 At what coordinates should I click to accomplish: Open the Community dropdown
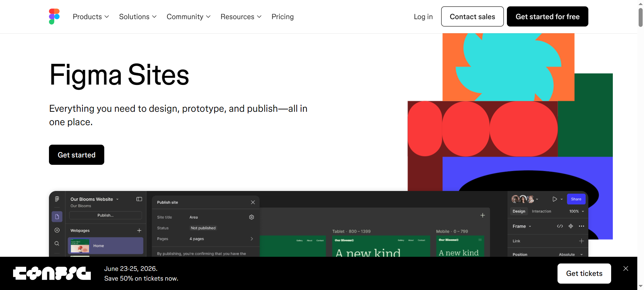(x=188, y=17)
